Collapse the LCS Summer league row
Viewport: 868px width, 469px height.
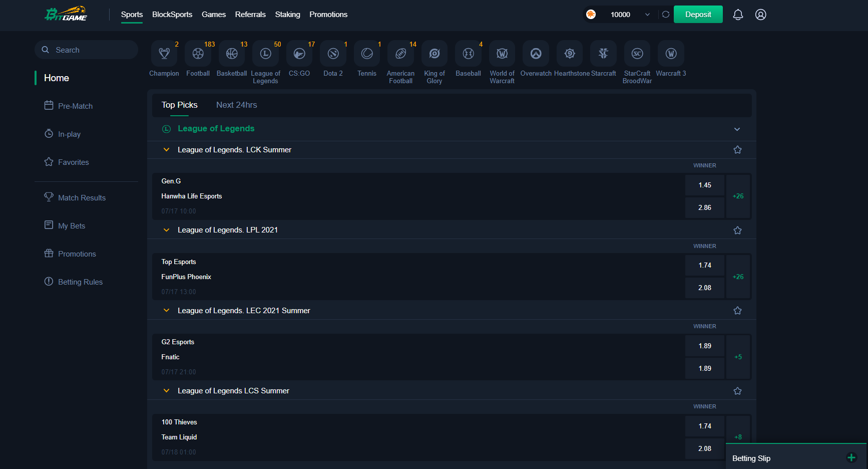click(x=166, y=391)
